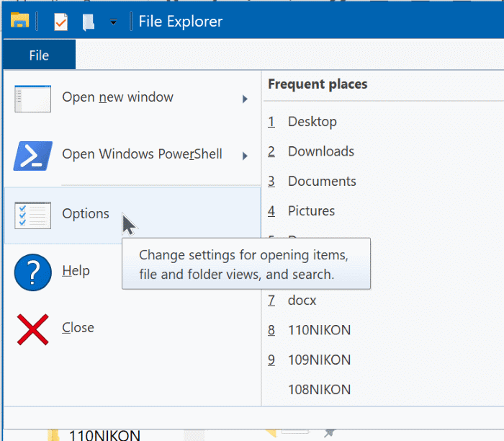
Task: Click the 110NIKON folder below the menu
Action: [x=104, y=435]
